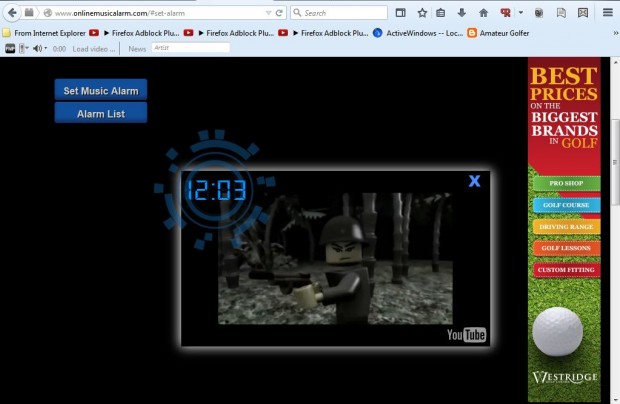Go back with the browser back arrow
The width and height of the screenshot is (620, 404).
(x=12, y=13)
